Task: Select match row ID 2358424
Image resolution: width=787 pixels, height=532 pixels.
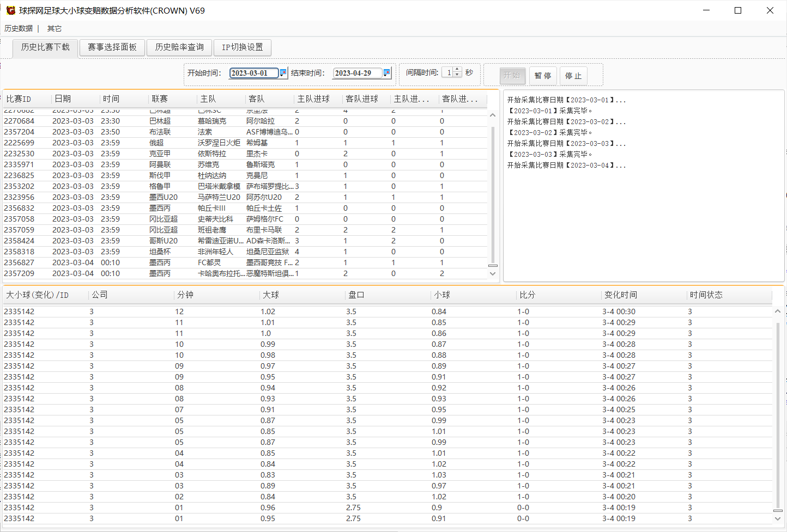Action: 244,241
